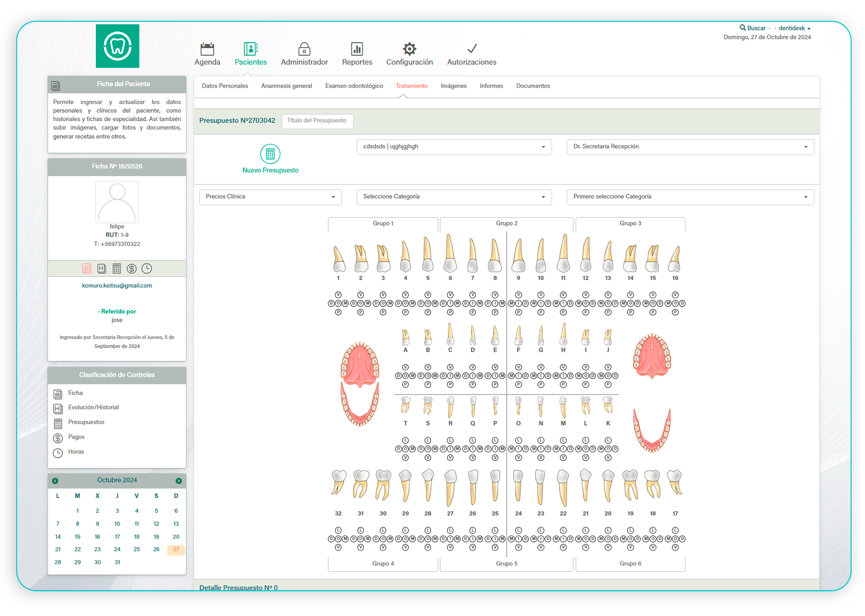Open the Seleccione Categoría dropdown
Screen dimensions: 865x616
click(454, 197)
